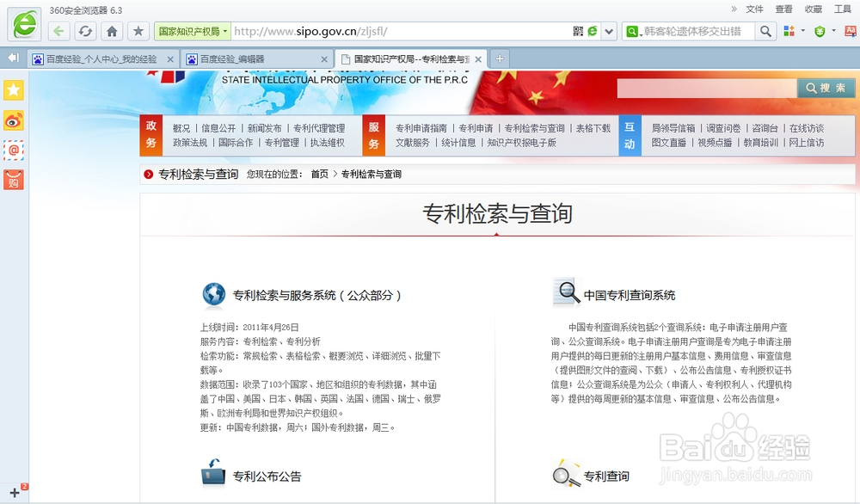Open the 专利公布公告 heading link

pyautogui.click(x=267, y=476)
